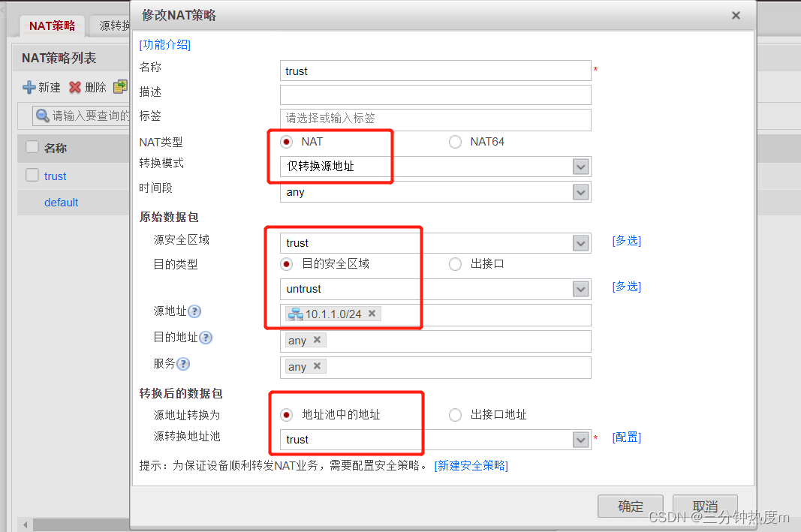Screen dimensions: 801x532
Task: Close the 修改NAT策略 dialog
Action: 736,15
